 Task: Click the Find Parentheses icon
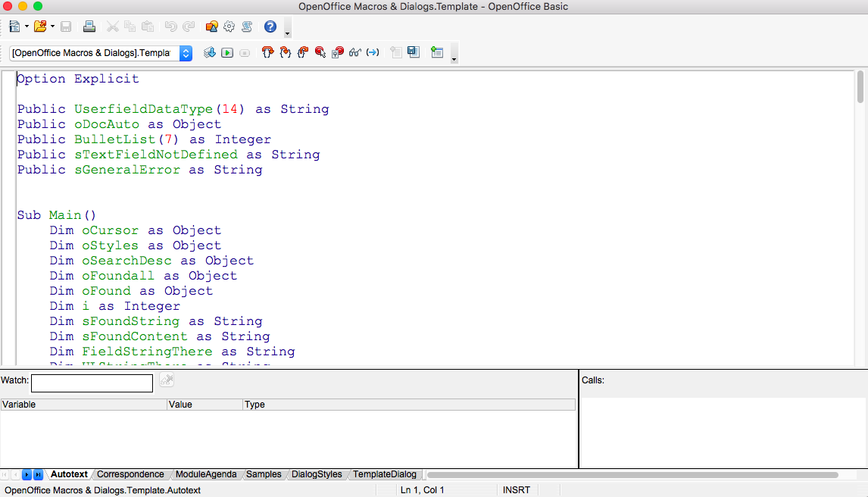pyautogui.click(x=373, y=53)
